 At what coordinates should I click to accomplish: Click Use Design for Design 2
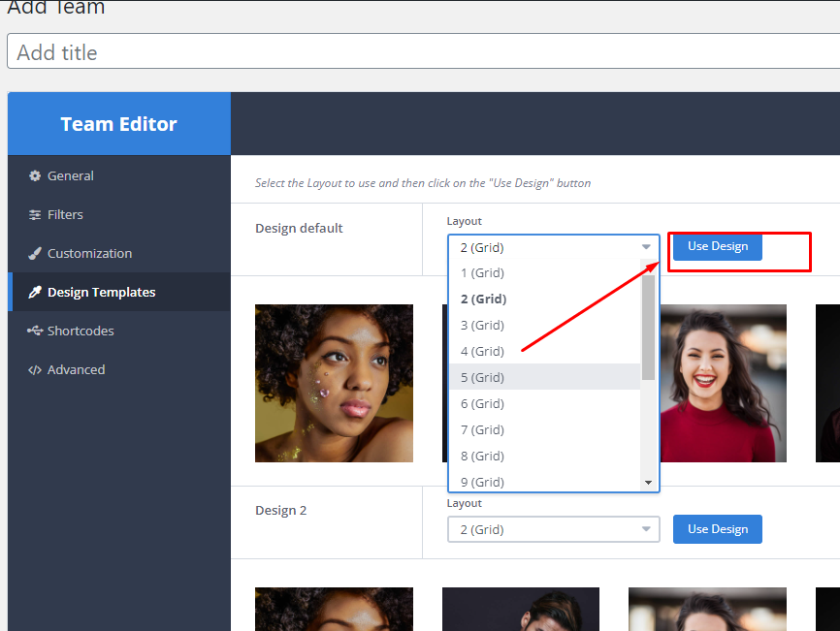tap(718, 529)
